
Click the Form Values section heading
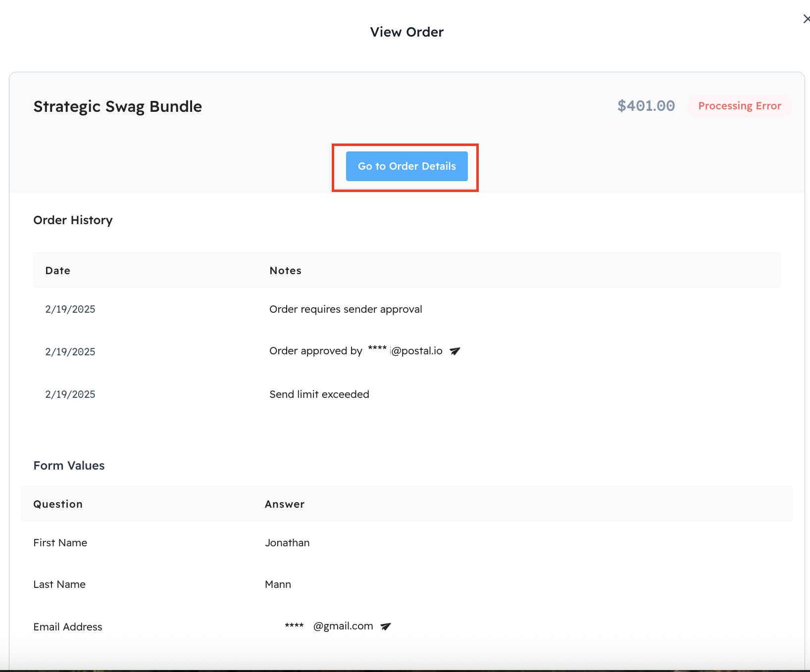(69, 466)
